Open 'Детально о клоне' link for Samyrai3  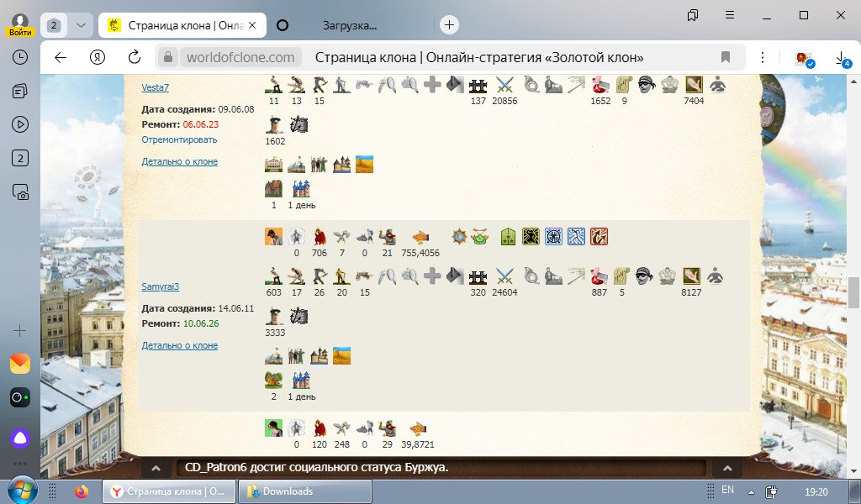point(179,345)
